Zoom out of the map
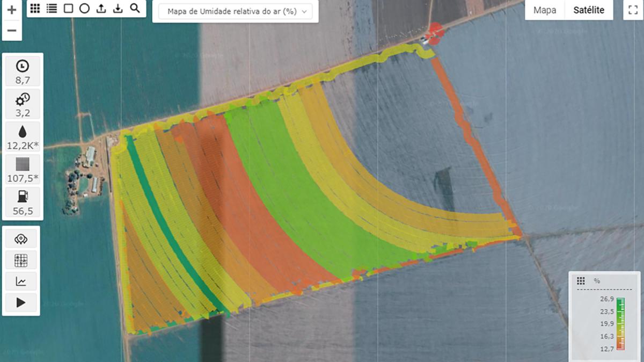The image size is (644, 362). (x=12, y=31)
